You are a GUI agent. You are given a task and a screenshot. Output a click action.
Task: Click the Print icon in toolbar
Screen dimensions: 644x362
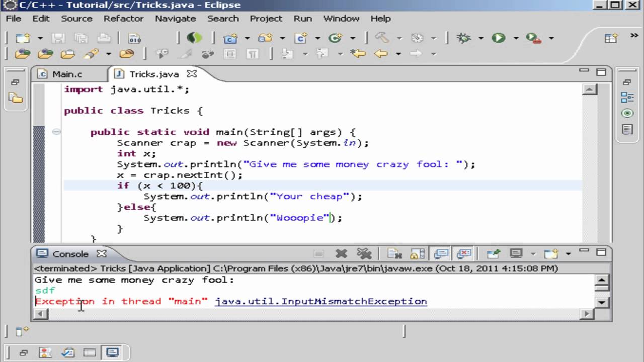(x=103, y=38)
